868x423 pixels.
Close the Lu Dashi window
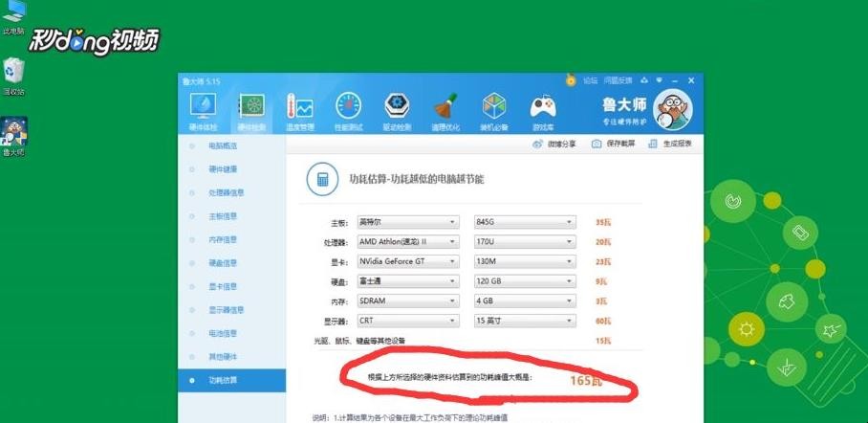point(691,80)
